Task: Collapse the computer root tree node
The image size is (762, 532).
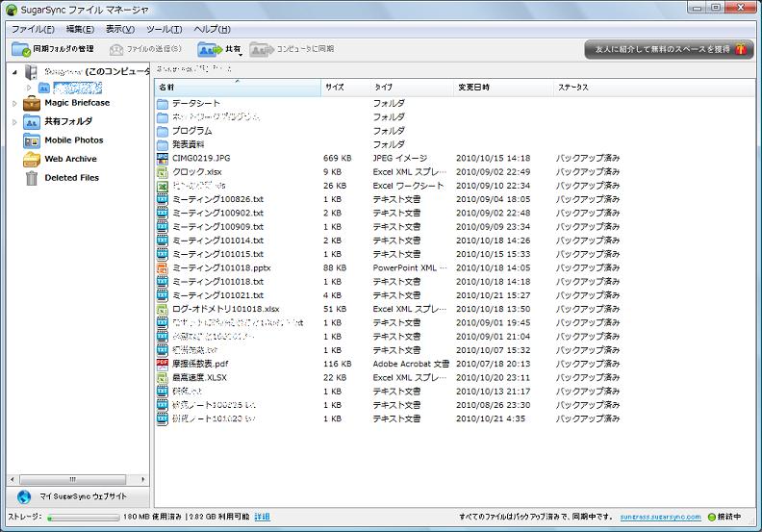Action: 14,72
